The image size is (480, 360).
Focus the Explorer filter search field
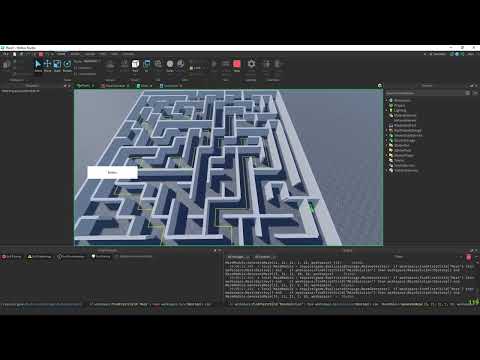point(425,93)
